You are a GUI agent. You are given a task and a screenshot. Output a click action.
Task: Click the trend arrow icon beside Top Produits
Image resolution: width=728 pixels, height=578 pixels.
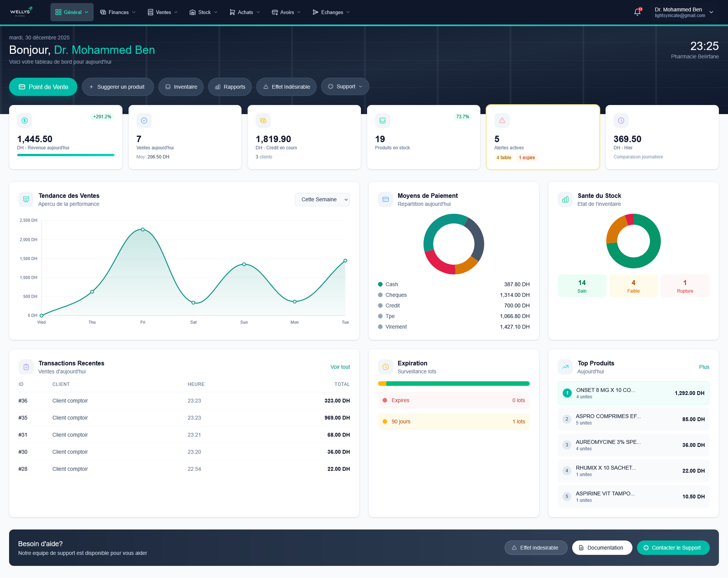pos(565,367)
